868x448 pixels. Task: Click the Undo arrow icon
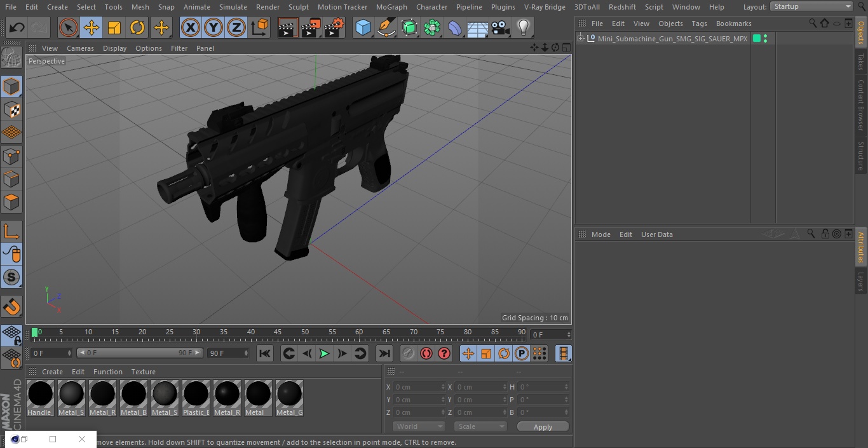pyautogui.click(x=17, y=27)
